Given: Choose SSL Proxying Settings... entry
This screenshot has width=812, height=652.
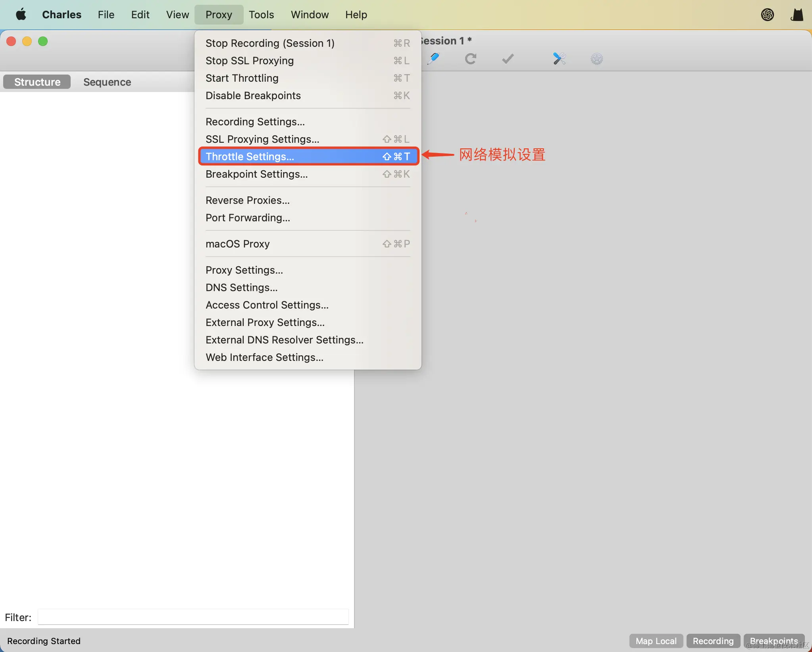Looking at the screenshot, I should click(x=262, y=139).
